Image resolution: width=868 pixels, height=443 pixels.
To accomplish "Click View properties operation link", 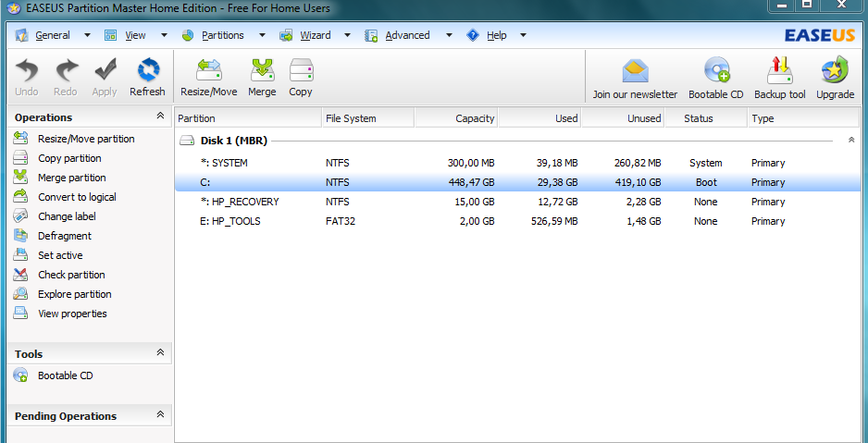I will (x=72, y=314).
